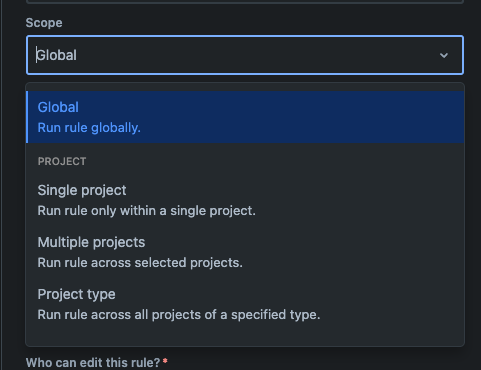
Task: Click the 'Who can edit this rule?' label
Action: [93, 363]
